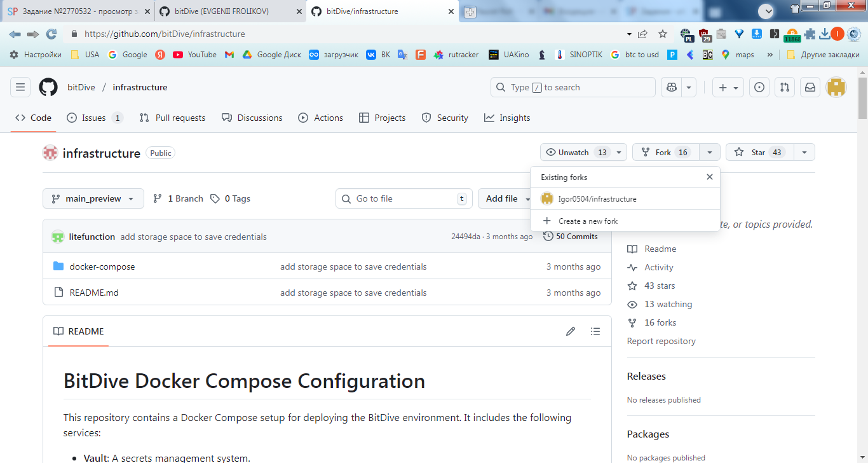Close the Existing forks popup

click(710, 177)
